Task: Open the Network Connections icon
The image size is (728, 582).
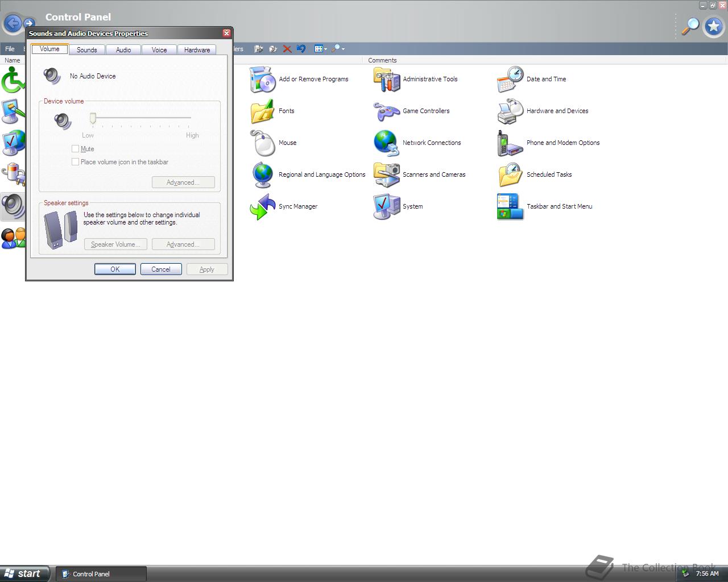Action: pyautogui.click(x=387, y=143)
